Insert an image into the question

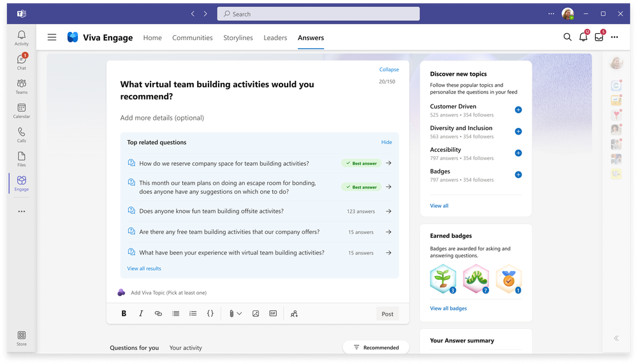click(x=256, y=314)
